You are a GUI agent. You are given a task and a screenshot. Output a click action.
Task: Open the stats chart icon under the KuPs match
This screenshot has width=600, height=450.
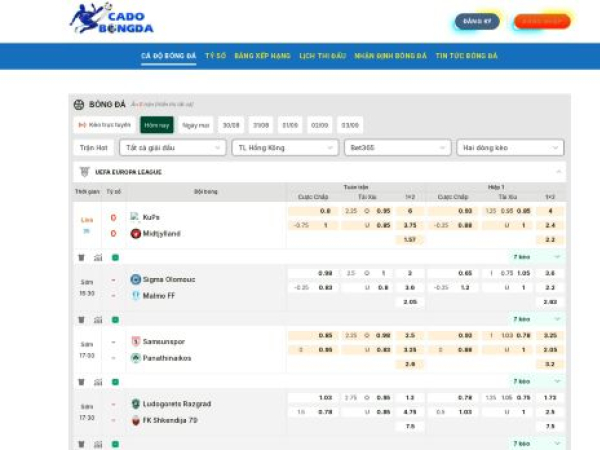tap(97, 257)
